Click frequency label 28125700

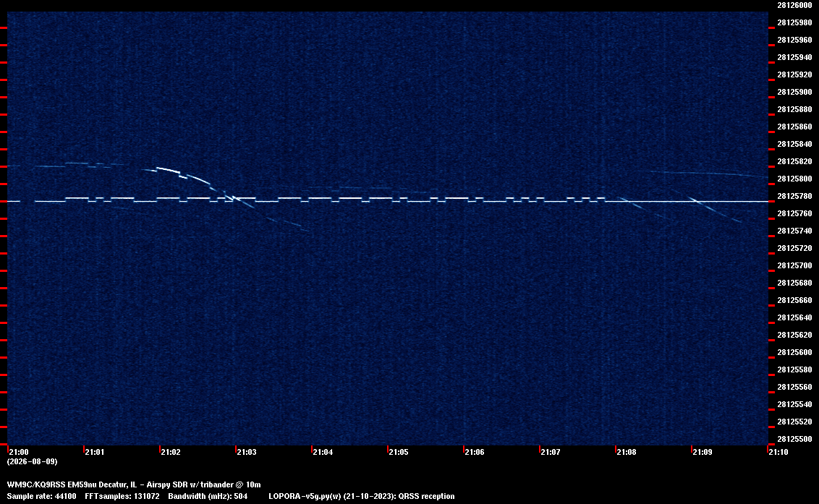794,265
